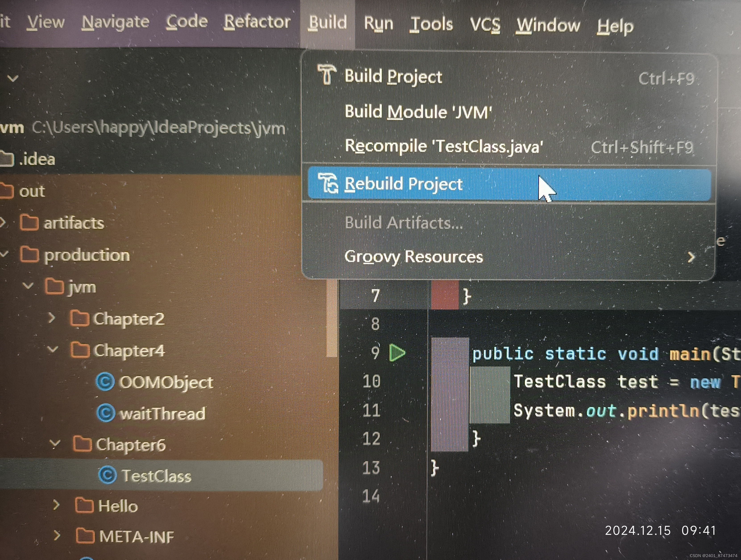Open the Refactor menu
Image resolution: width=741 pixels, height=560 pixels.
[257, 22]
